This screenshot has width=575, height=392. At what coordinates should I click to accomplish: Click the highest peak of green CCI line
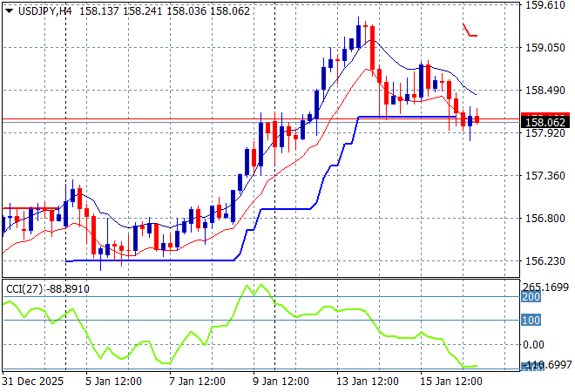(260, 285)
